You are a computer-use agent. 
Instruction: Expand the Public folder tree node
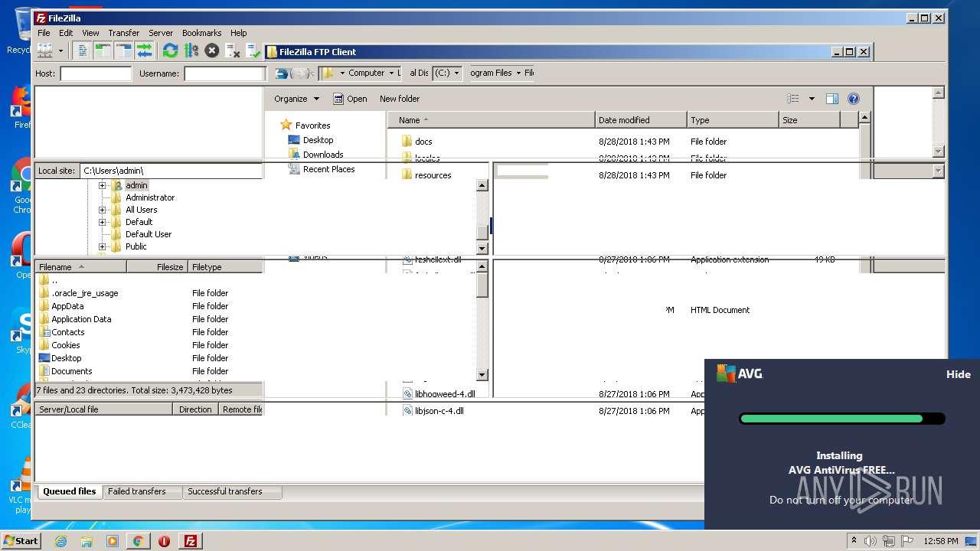point(102,246)
